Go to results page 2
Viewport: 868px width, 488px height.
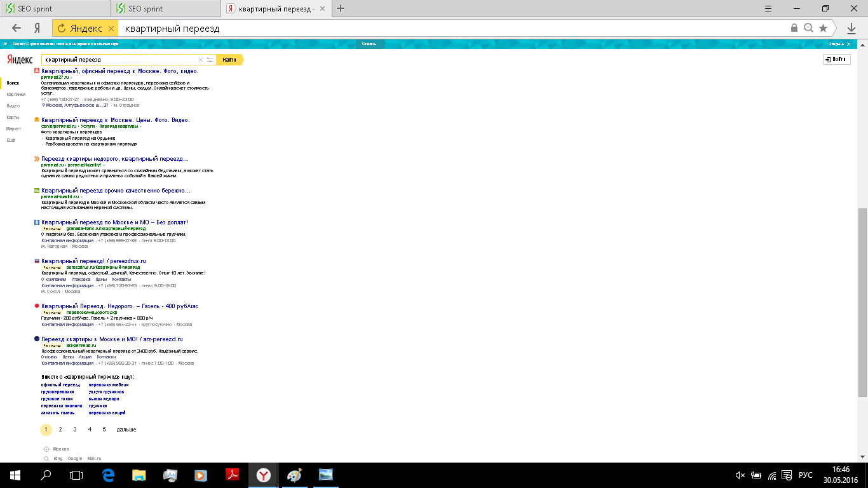tap(60, 430)
